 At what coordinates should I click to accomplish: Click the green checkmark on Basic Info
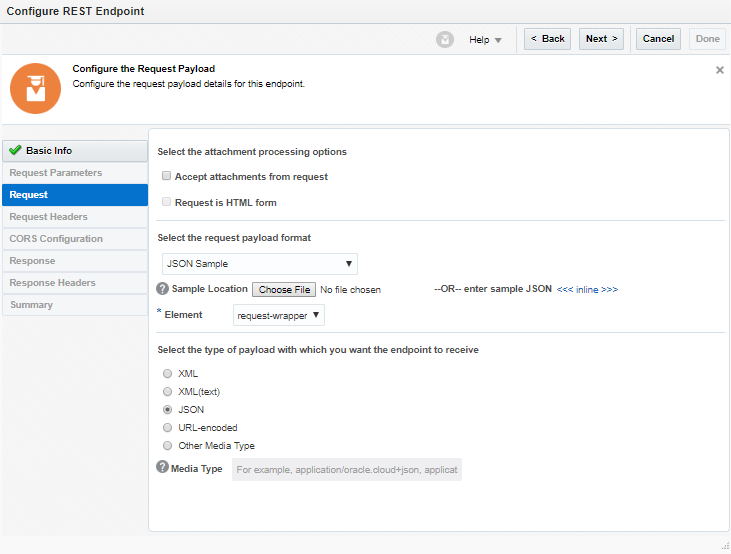(x=15, y=151)
